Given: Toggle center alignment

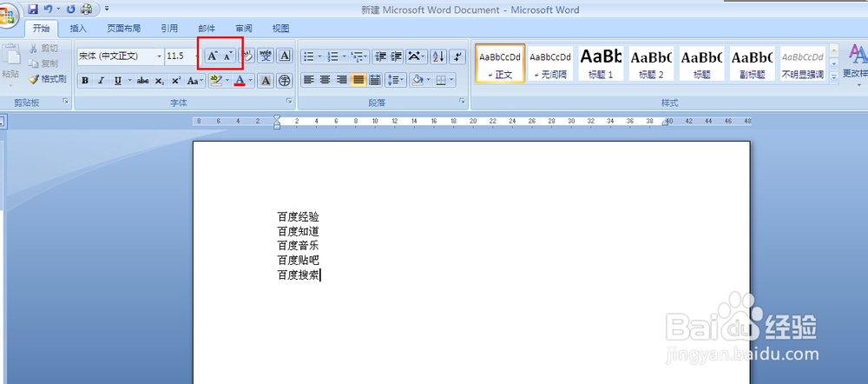Looking at the screenshot, I should pyautogui.click(x=325, y=80).
